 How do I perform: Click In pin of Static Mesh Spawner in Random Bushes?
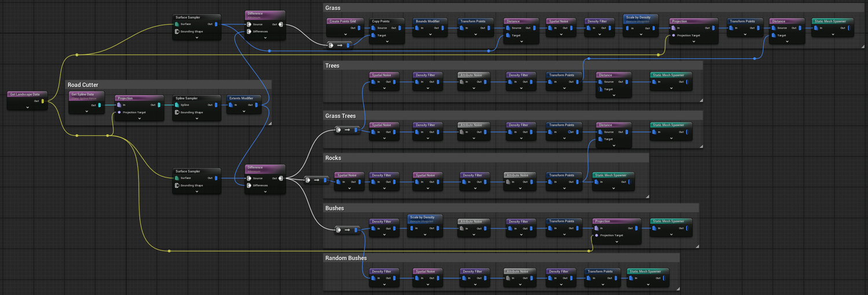coord(631,278)
